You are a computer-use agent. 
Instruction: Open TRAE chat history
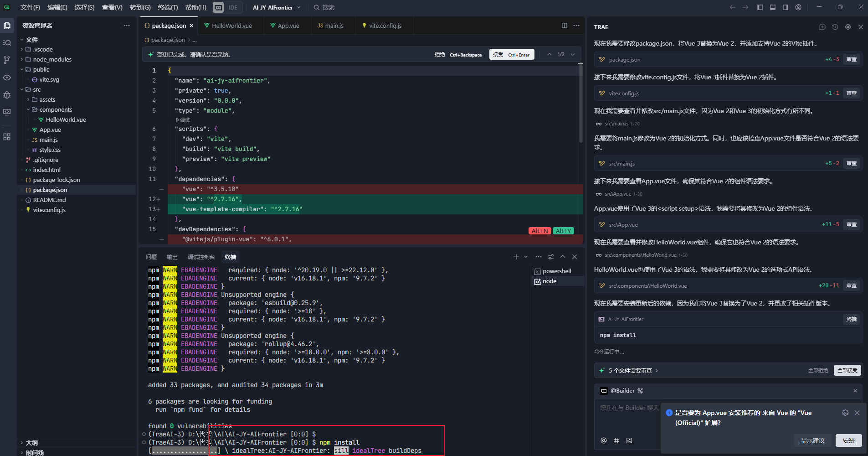click(x=835, y=27)
